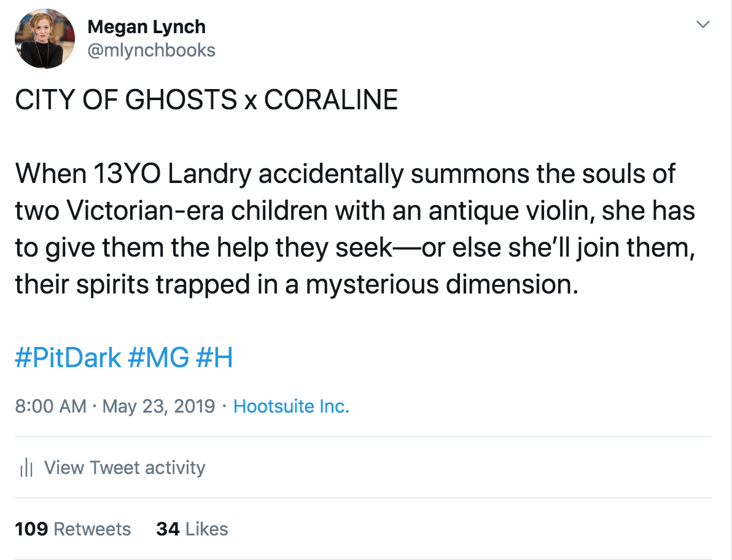
Task: Click the CITY OF GHOSTS x CORALINE line
Action: click(x=206, y=100)
